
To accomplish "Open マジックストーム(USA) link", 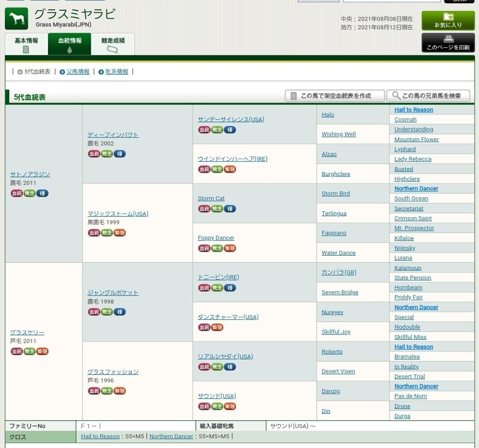I will 118,214.
